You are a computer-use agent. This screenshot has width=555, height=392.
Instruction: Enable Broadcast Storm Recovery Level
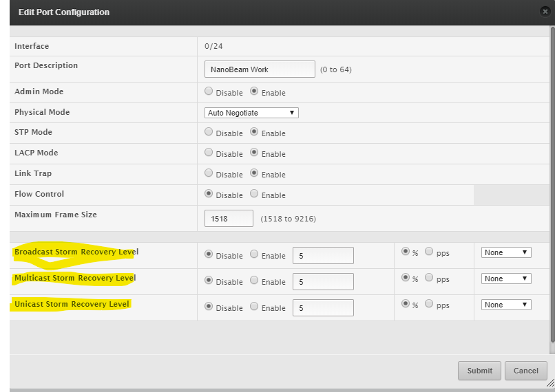click(x=254, y=254)
